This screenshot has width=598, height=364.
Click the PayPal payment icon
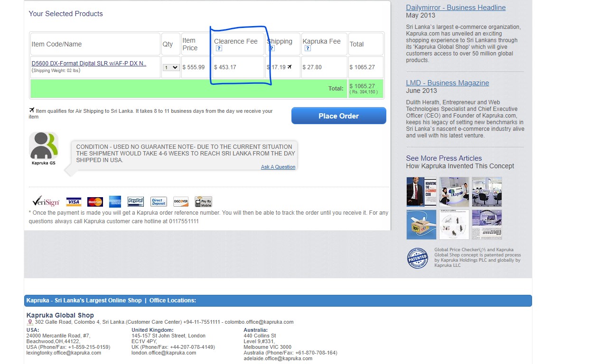tap(136, 202)
